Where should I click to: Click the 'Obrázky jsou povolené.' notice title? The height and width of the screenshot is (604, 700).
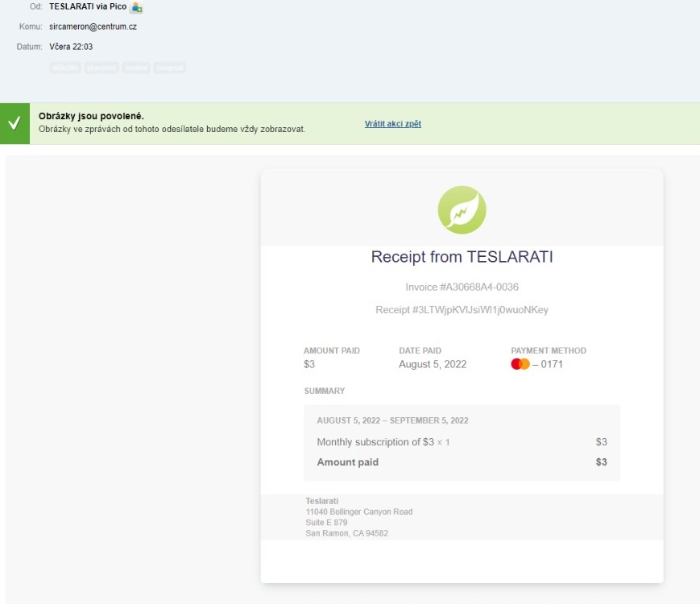(91, 116)
